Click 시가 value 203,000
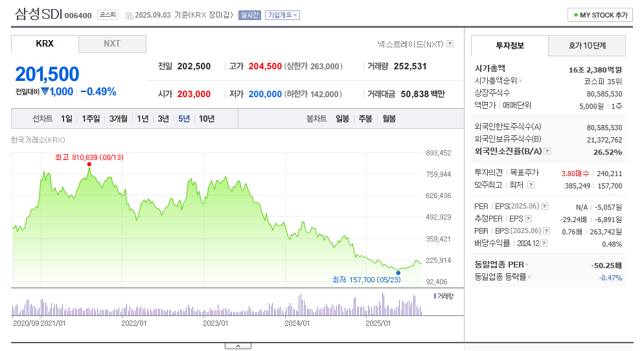Image resolution: width=644 pixels, height=351 pixels. point(194,94)
